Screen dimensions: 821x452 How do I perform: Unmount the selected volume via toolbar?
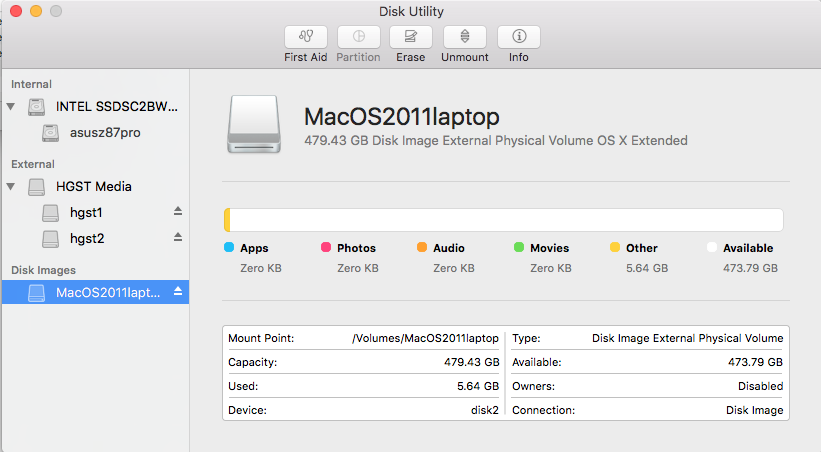[465, 37]
